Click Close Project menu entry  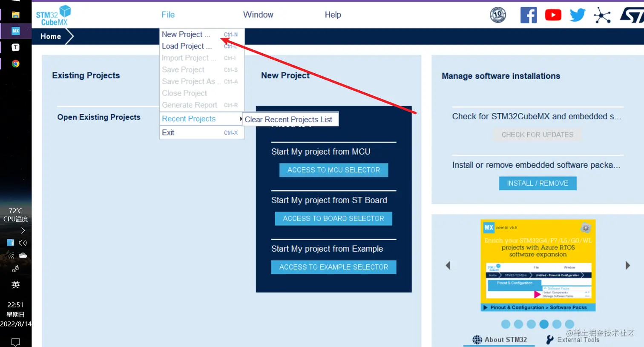click(202, 93)
